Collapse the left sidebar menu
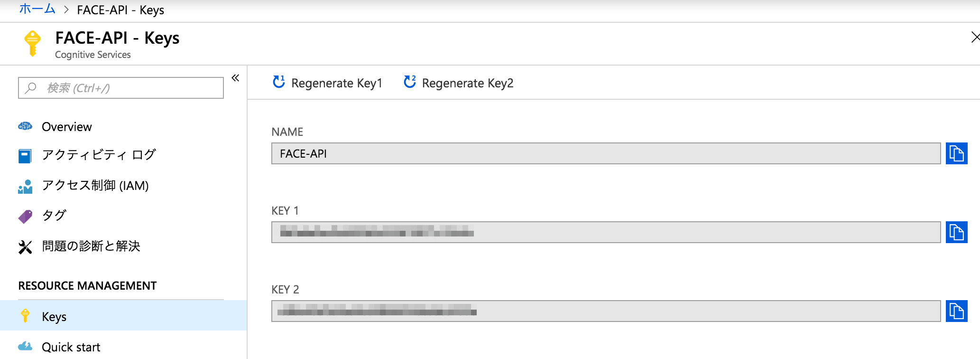980x359 pixels. coord(235,78)
